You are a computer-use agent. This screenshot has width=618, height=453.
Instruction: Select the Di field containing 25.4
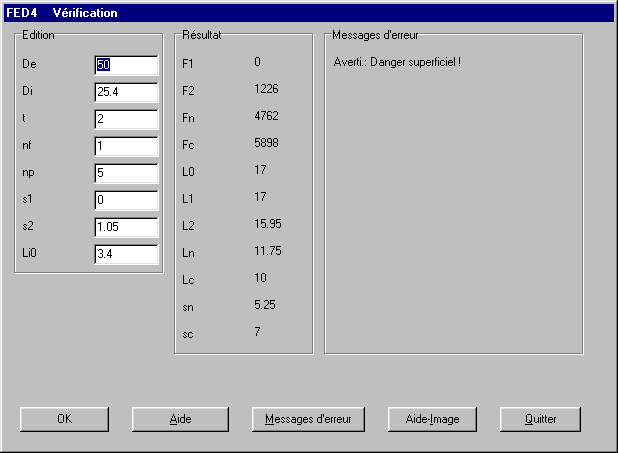click(126, 92)
